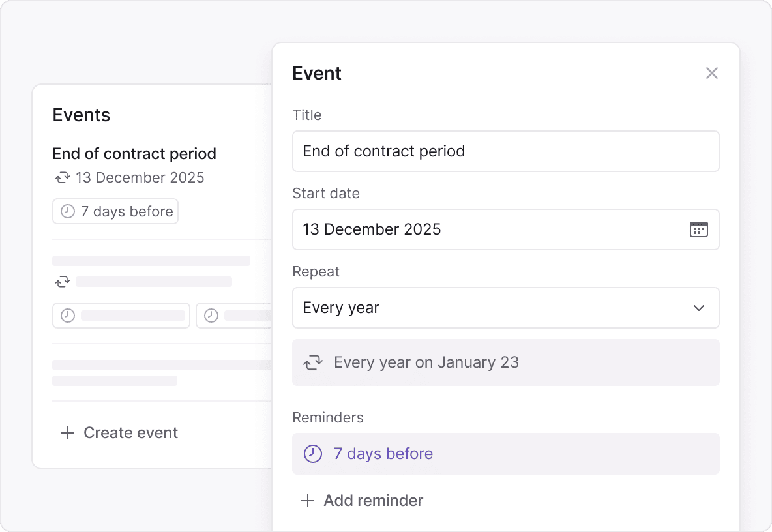Click the repeat icon beside 13 December 2025
Viewport: 772px width, 532px height.
(62, 177)
